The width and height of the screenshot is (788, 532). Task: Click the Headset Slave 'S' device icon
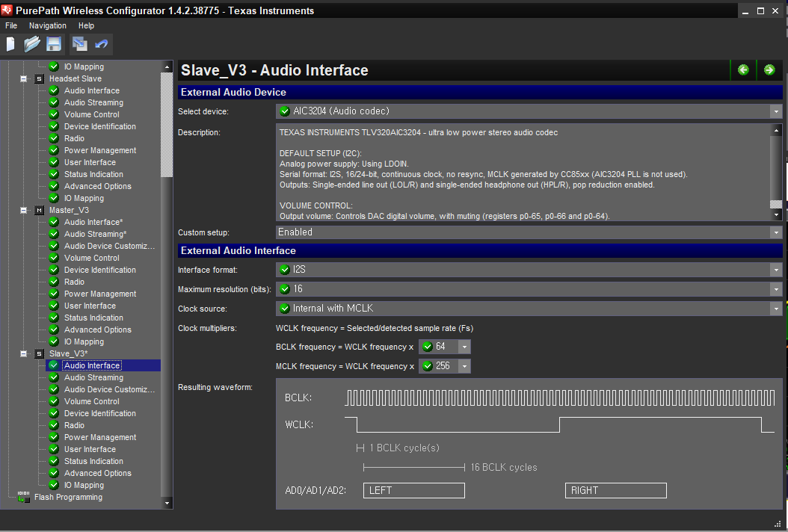coord(39,78)
